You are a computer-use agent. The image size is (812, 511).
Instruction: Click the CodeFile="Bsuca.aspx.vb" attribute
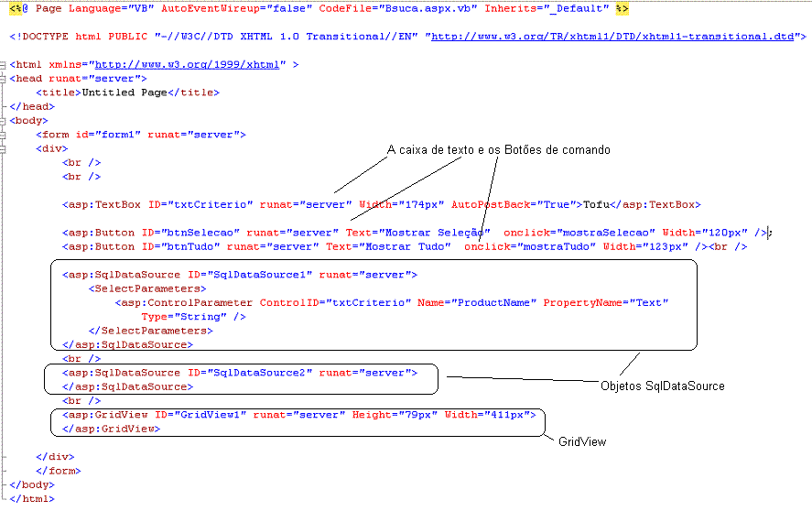click(x=397, y=8)
